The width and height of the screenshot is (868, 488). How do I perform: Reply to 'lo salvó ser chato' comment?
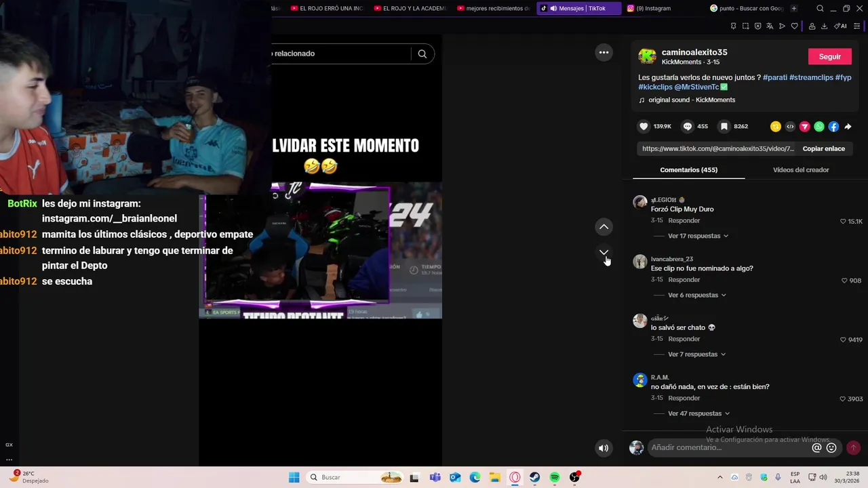click(684, 339)
